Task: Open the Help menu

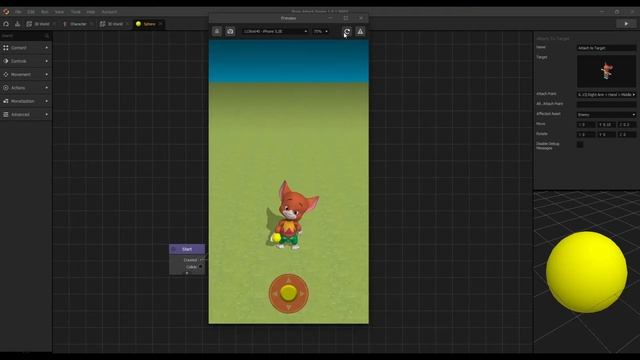Action: coord(91,12)
